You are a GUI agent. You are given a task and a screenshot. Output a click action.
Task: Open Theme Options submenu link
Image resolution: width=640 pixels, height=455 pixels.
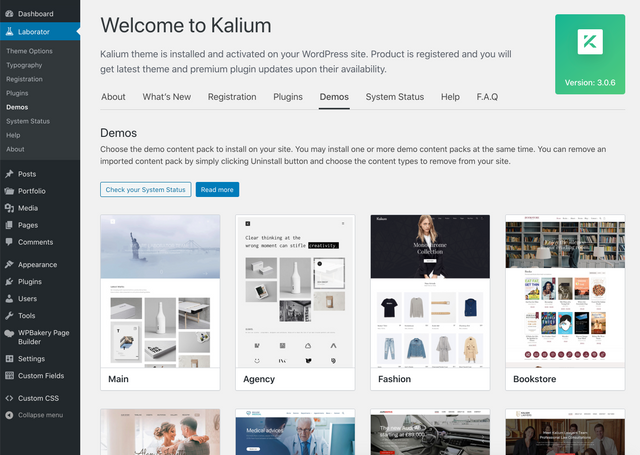[29, 51]
